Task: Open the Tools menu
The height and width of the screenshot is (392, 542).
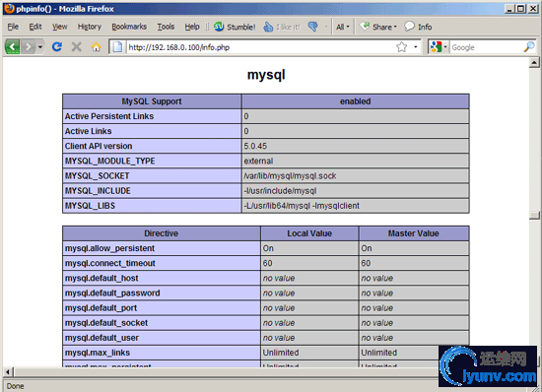Action: pyautogui.click(x=166, y=27)
